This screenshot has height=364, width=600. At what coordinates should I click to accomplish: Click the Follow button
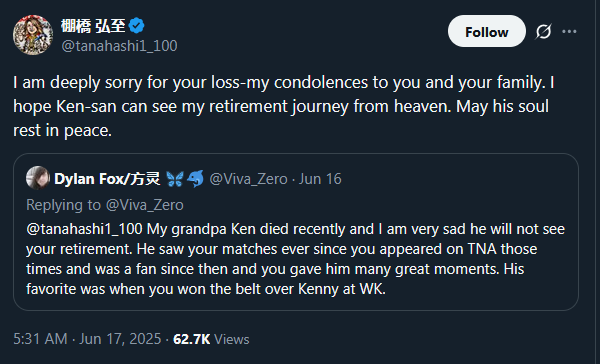click(486, 31)
